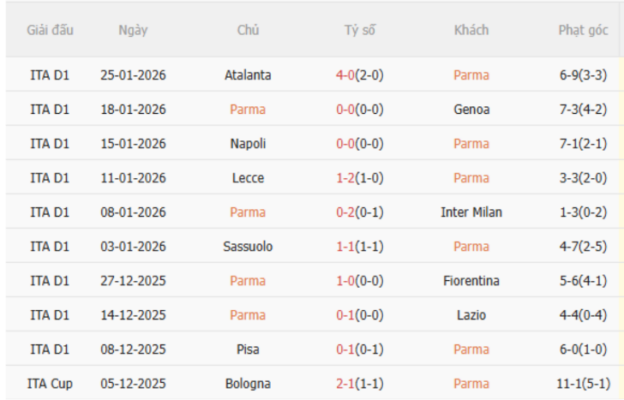Select Lazio in the away column

(471, 315)
